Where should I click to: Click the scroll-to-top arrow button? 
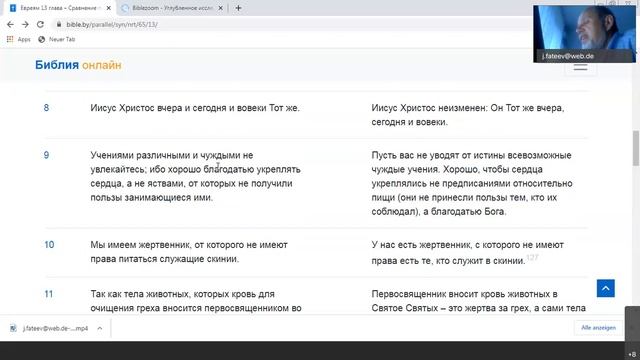pyautogui.click(x=606, y=289)
